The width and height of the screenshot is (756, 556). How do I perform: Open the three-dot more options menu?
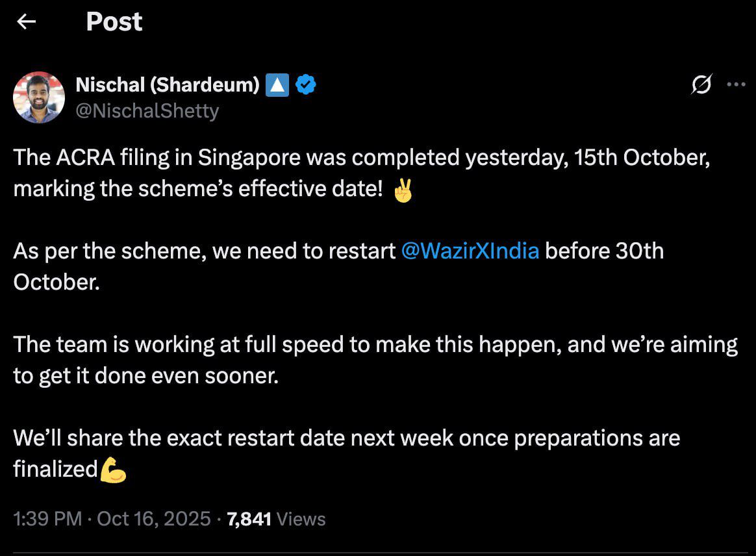736,84
